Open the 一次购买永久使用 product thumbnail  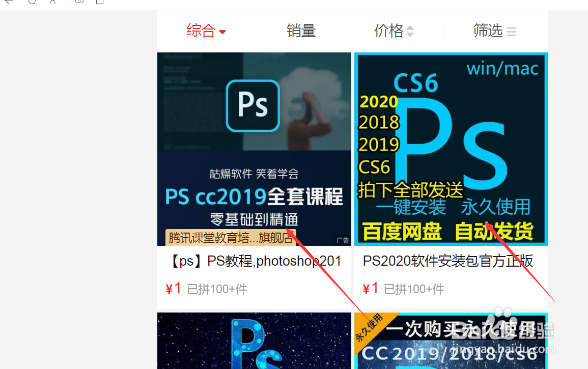pos(451,341)
